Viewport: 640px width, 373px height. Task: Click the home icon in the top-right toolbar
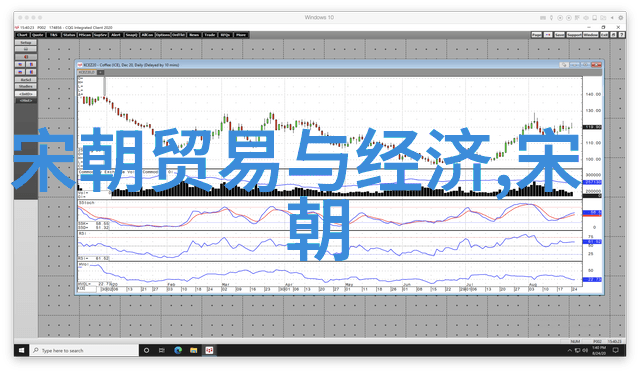[613, 35]
